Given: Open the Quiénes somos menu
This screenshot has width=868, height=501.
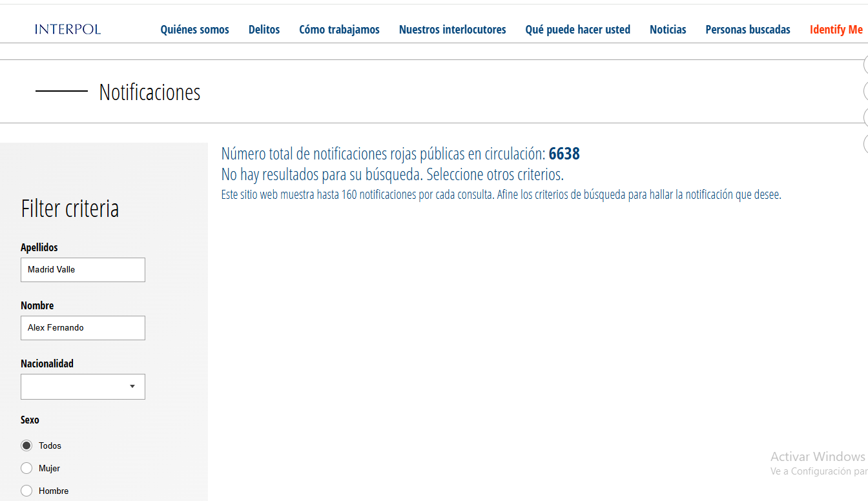Looking at the screenshot, I should pos(194,30).
